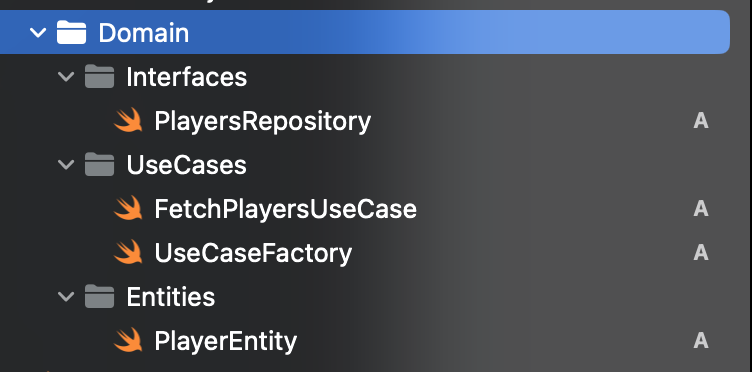Click the Swift icon beside FetchPlayersUseCase
This screenshot has height=372, width=752.
pos(128,208)
